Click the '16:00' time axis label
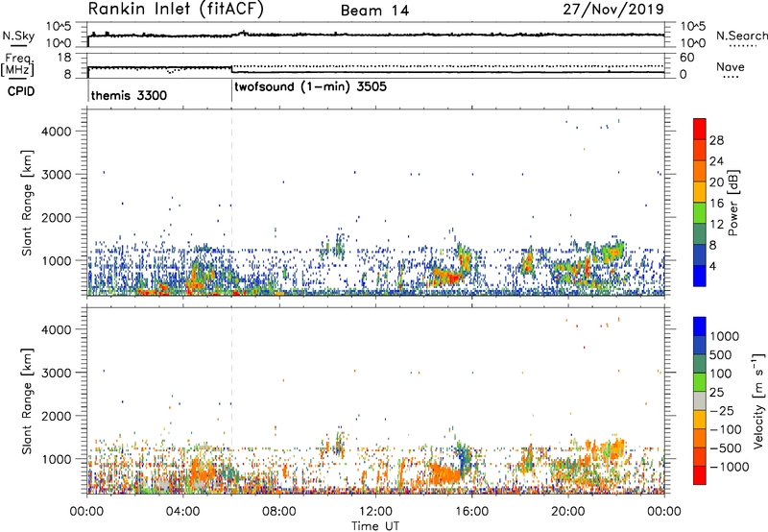Image resolution: width=768 pixels, height=532 pixels. [x=471, y=512]
